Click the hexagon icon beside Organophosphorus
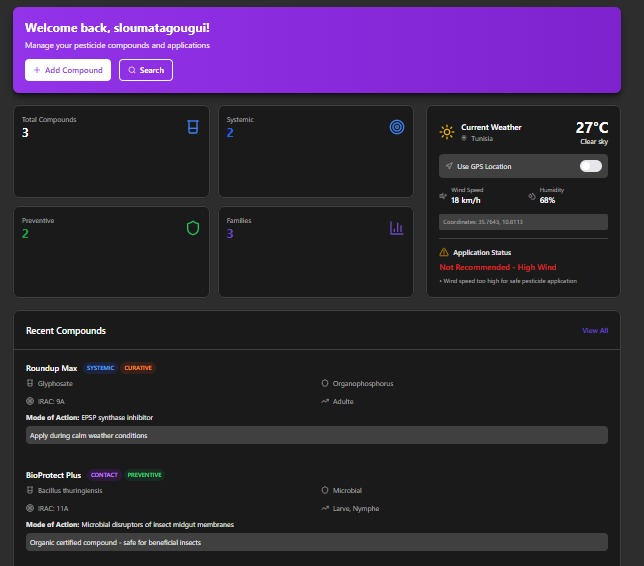 point(325,383)
